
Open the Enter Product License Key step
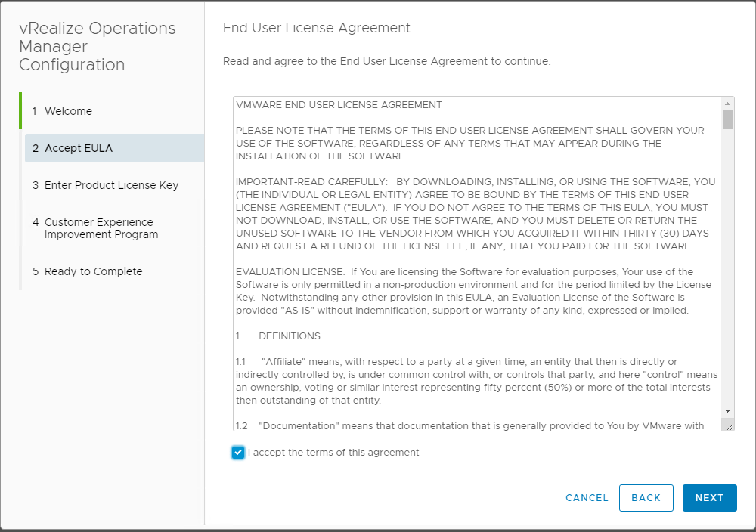click(111, 185)
